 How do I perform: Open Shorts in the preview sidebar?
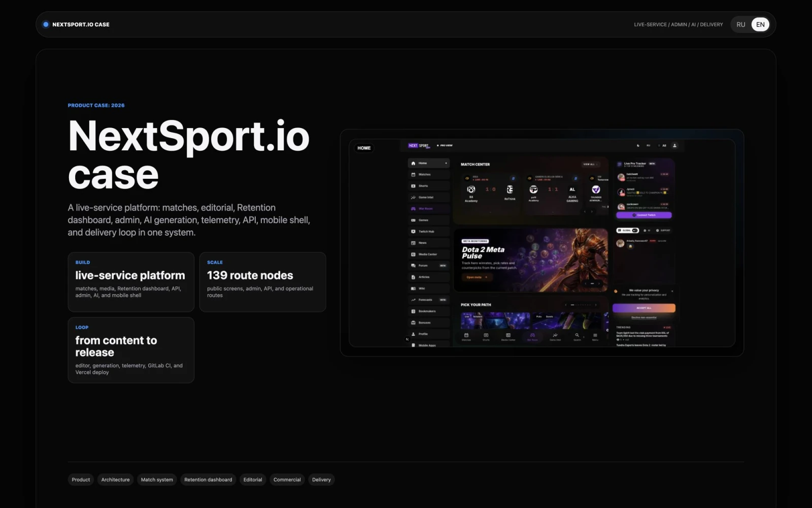click(x=428, y=186)
